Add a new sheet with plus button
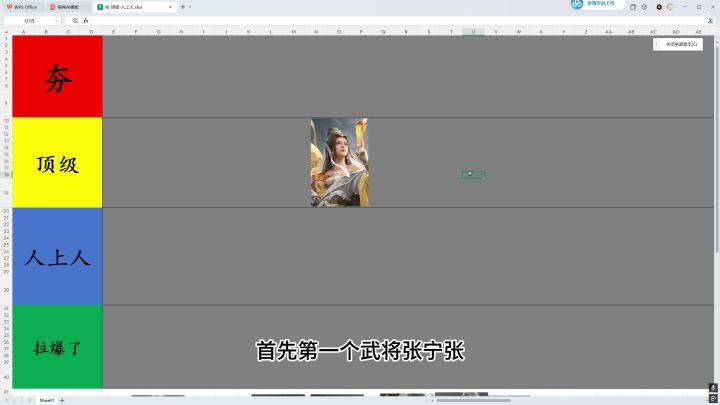Screen dimensions: 720x405 click(62, 400)
